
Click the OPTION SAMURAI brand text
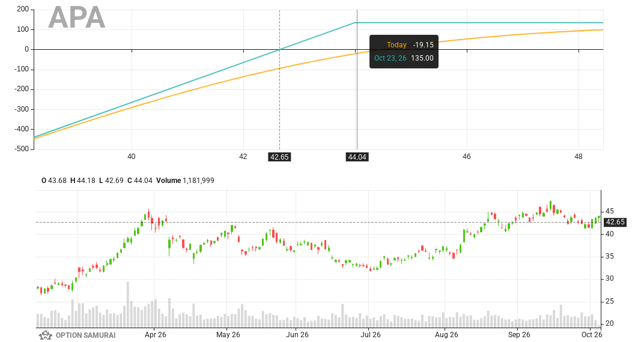[x=85, y=335]
